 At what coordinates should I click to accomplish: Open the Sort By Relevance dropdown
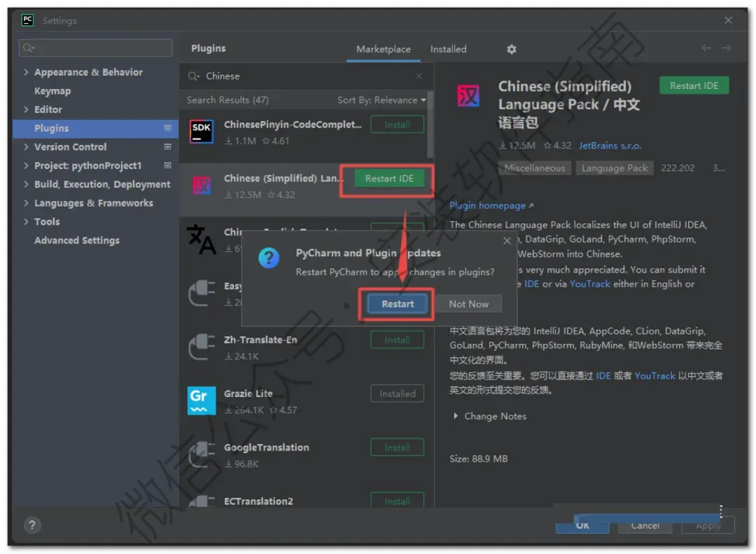click(381, 100)
